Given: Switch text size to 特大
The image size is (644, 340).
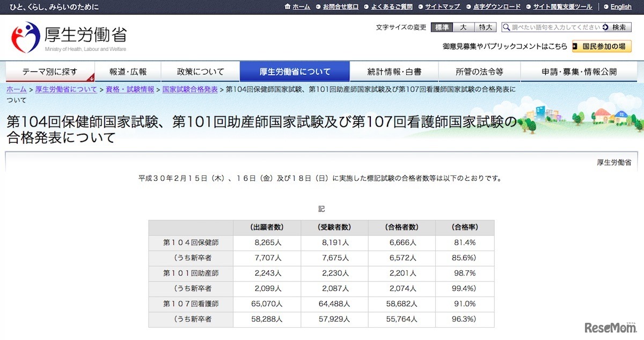Looking at the screenshot, I should pos(485,27).
